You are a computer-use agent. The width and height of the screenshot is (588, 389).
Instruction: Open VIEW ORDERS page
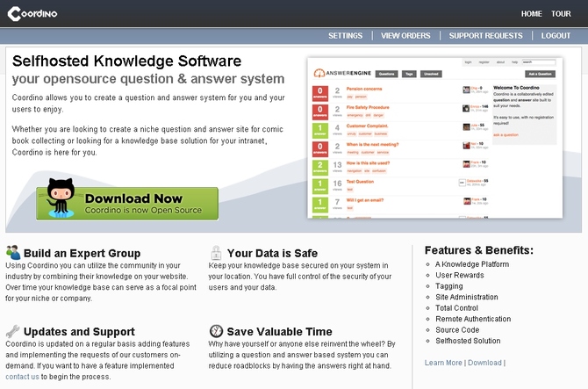pyautogui.click(x=405, y=36)
